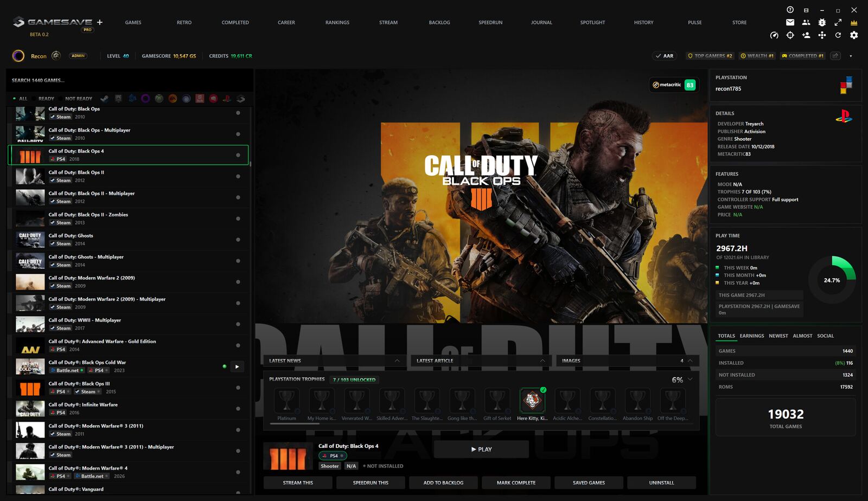Click the gold crown icon
868x501 pixels.
(854, 22)
